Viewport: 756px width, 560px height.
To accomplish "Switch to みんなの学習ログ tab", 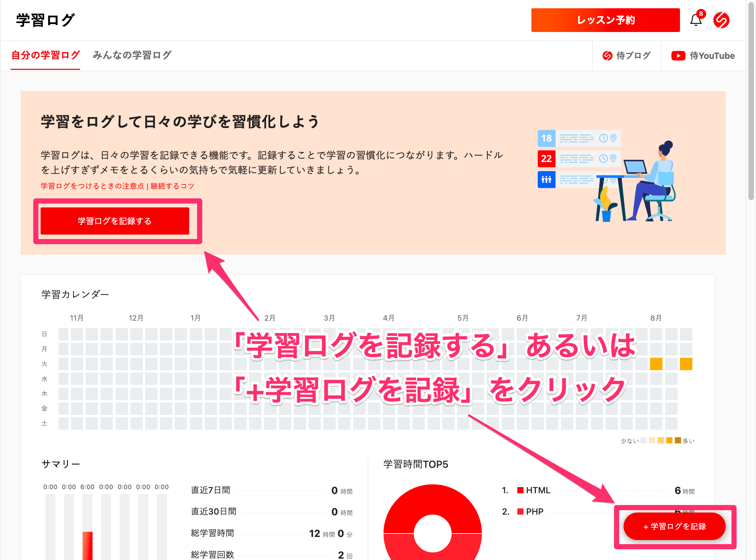I will (132, 55).
